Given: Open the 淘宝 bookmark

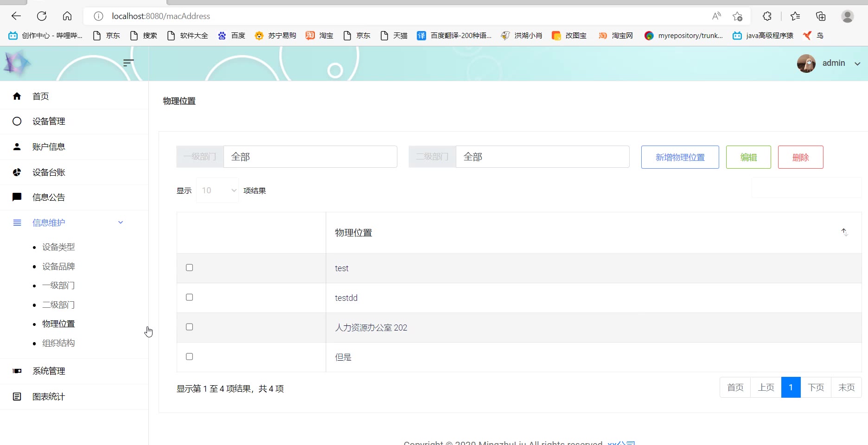Looking at the screenshot, I should (319, 36).
